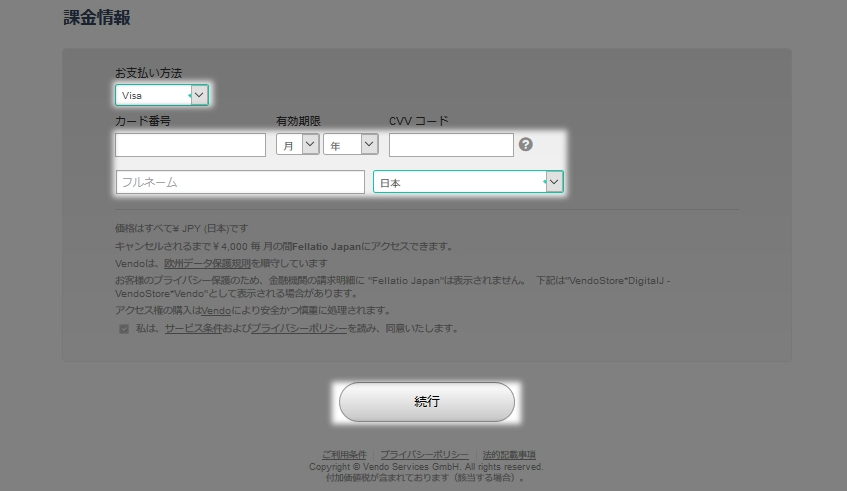Image resolution: width=847 pixels, height=491 pixels.
Task: Click the CVV help question mark icon
Action: (526, 145)
